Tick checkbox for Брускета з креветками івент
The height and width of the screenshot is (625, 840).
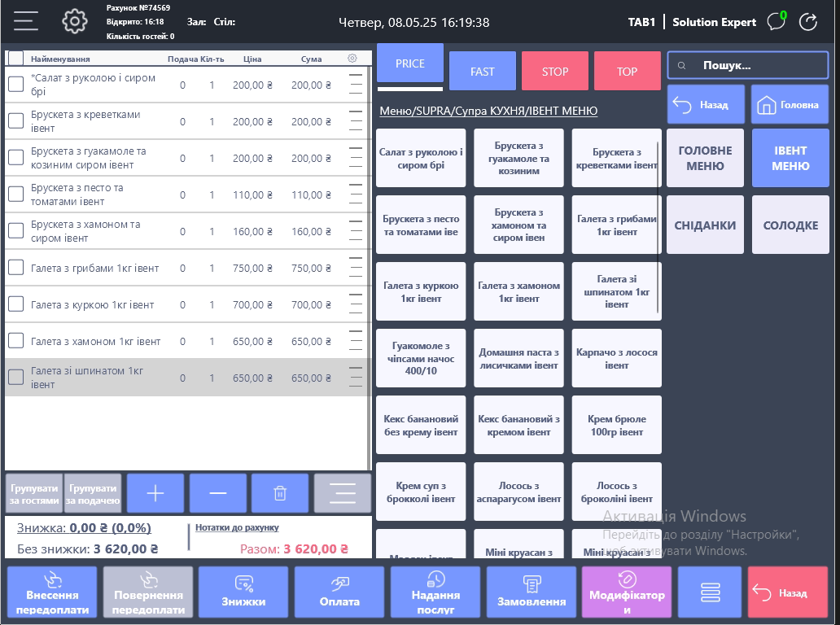click(x=16, y=121)
